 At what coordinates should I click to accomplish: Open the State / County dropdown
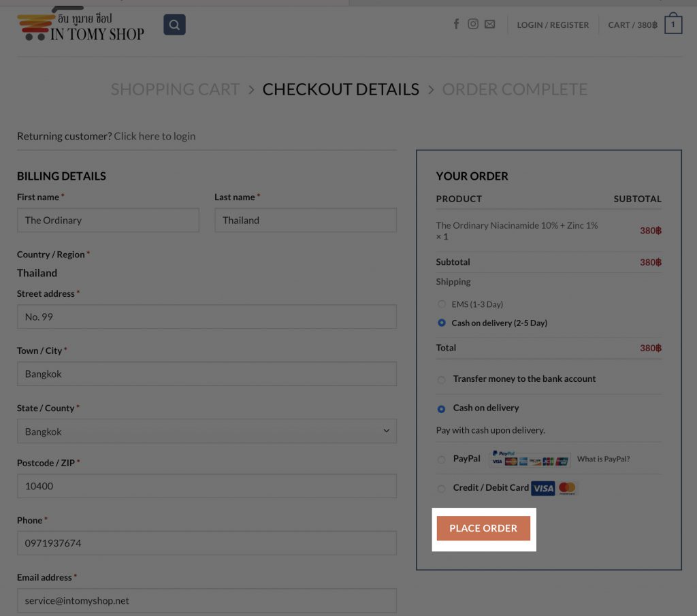tap(207, 431)
